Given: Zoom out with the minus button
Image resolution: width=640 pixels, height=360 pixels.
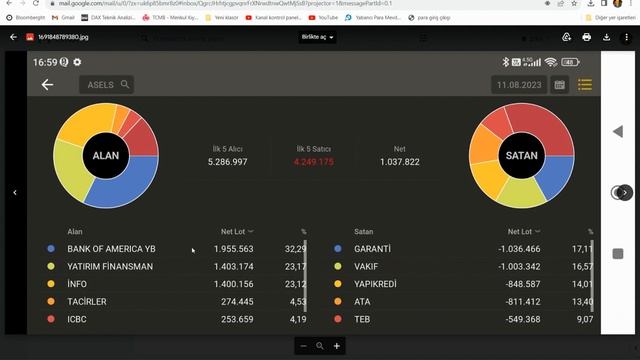Looking at the screenshot, I should (303, 346).
